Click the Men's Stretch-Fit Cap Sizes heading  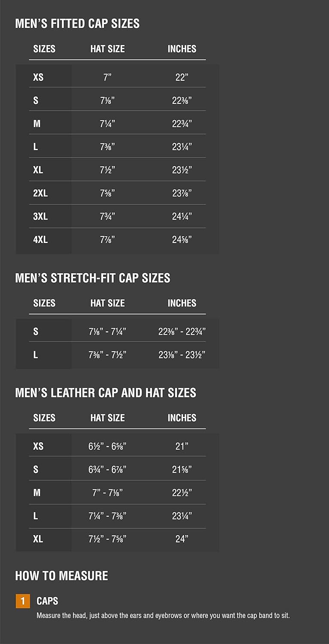pyautogui.click(x=93, y=278)
